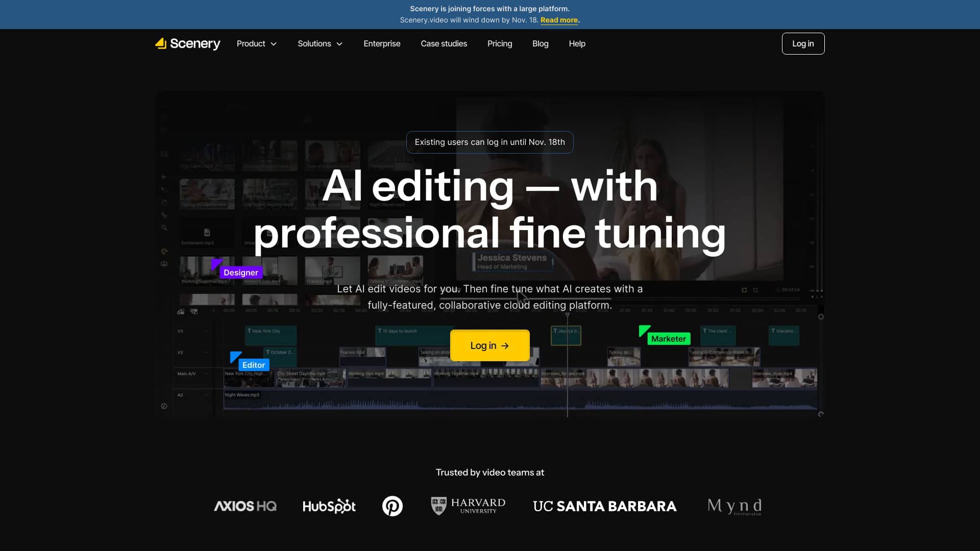Open the overflow menu on track V3
Screen dimensions: 980x551
point(206,331)
